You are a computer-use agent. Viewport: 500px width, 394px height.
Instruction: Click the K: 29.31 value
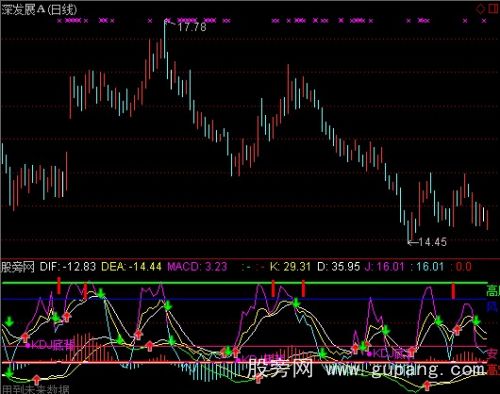(290, 267)
